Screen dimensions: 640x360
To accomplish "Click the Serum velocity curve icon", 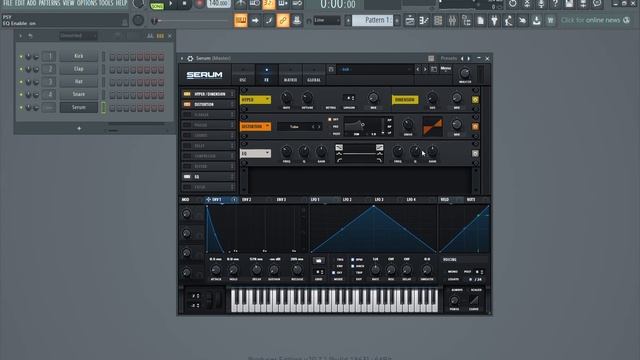I will click(474, 301).
